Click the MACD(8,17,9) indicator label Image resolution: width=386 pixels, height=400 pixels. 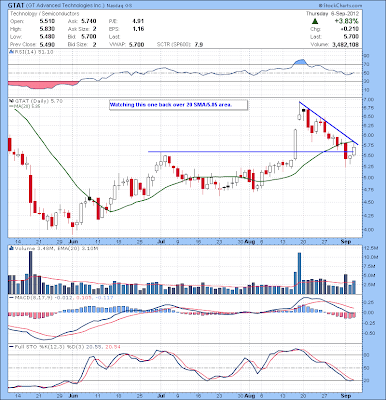[33, 297]
